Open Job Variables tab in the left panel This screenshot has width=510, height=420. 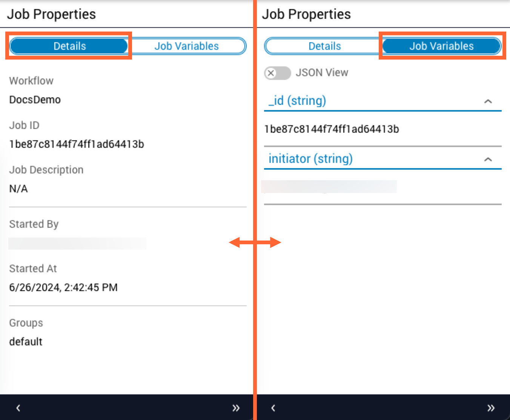click(186, 46)
